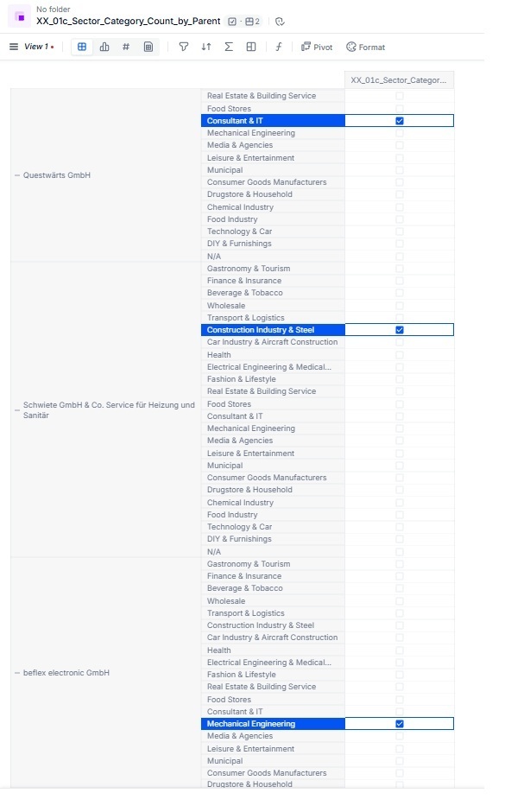Uncheck the Construction Industry & Steel checkbox
Image resolution: width=511 pixels, height=812 pixels.
click(400, 330)
